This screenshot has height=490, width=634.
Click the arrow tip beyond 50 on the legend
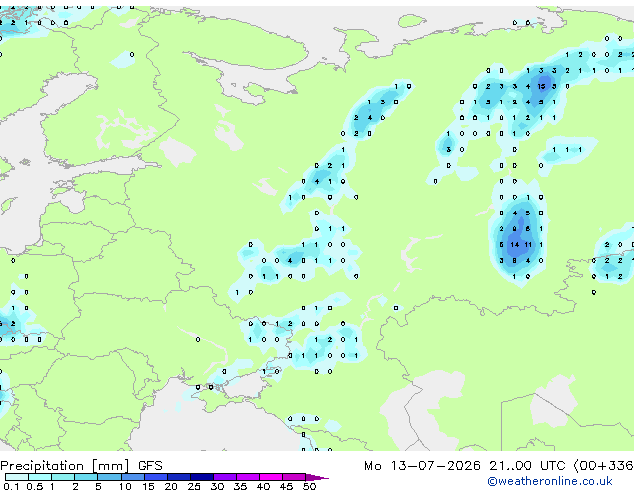point(317,477)
